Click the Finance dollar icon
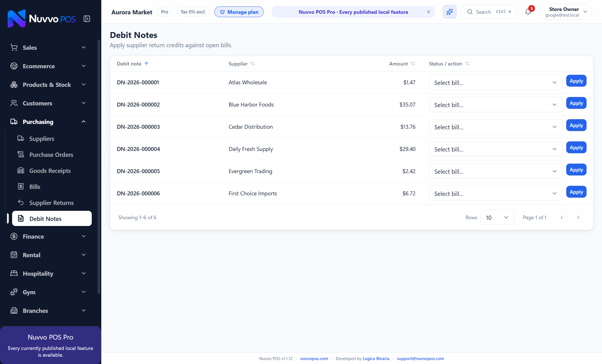 tap(14, 236)
